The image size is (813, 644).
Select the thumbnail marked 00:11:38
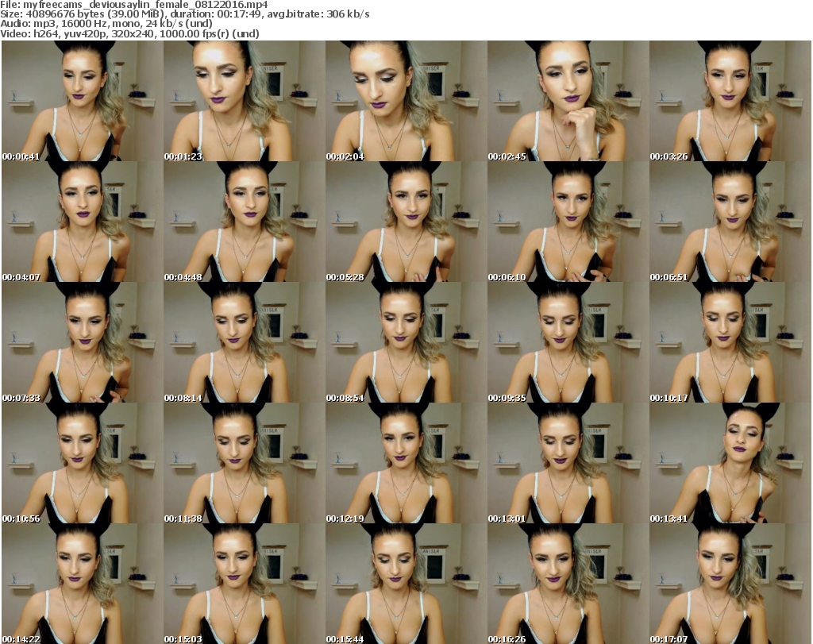244,463
